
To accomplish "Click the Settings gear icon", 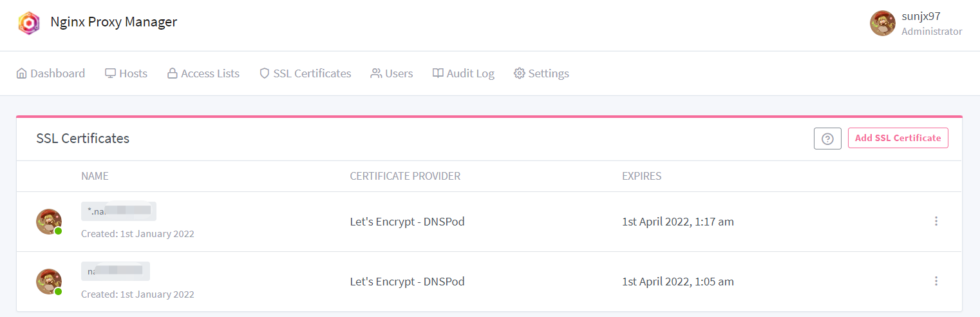I will click(x=519, y=73).
